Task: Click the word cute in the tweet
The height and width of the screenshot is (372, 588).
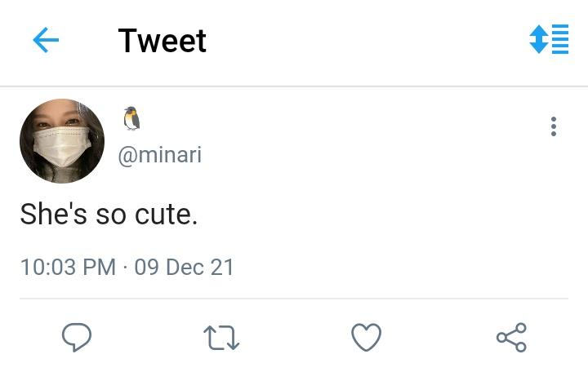Action: (164, 215)
